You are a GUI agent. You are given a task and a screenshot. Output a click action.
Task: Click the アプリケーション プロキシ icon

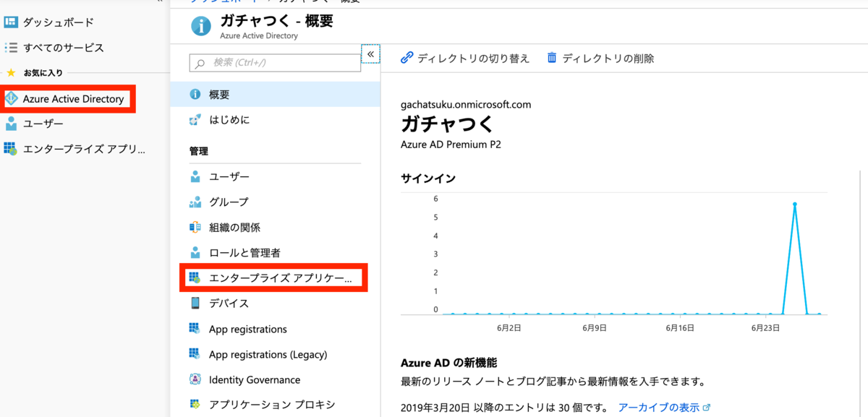tap(195, 404)
